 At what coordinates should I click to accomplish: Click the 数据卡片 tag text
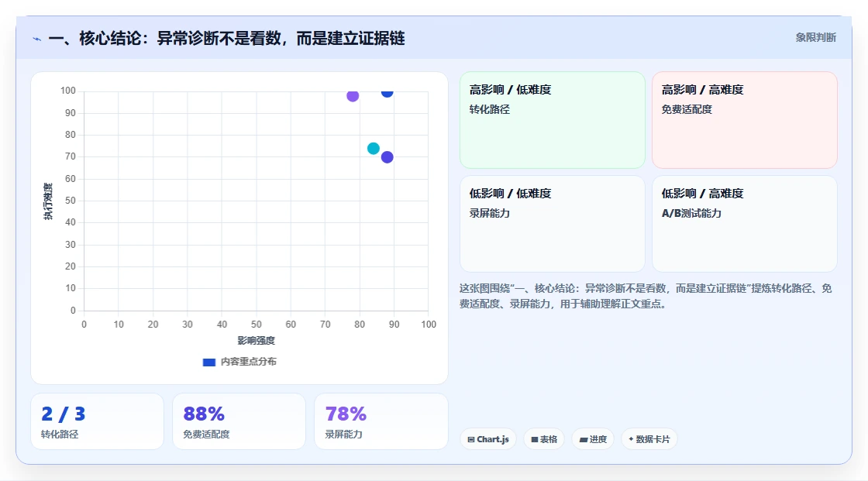pos(653,439)
